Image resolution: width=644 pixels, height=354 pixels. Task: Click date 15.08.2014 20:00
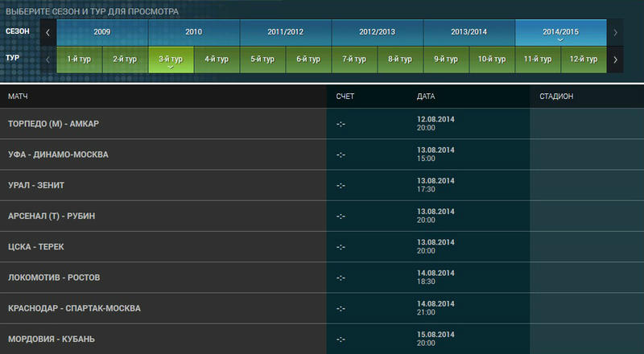coord(436,340)
